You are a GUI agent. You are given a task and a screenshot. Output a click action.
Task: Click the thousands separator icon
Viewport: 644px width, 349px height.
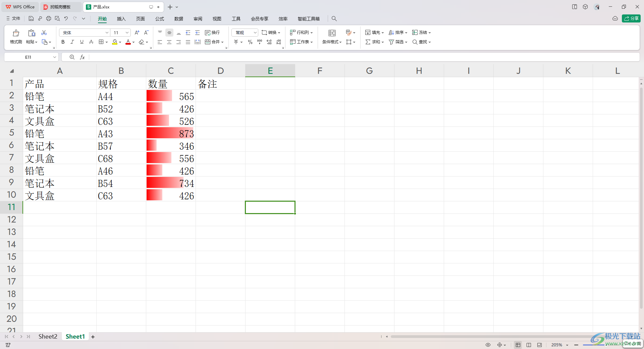[260, 42]
